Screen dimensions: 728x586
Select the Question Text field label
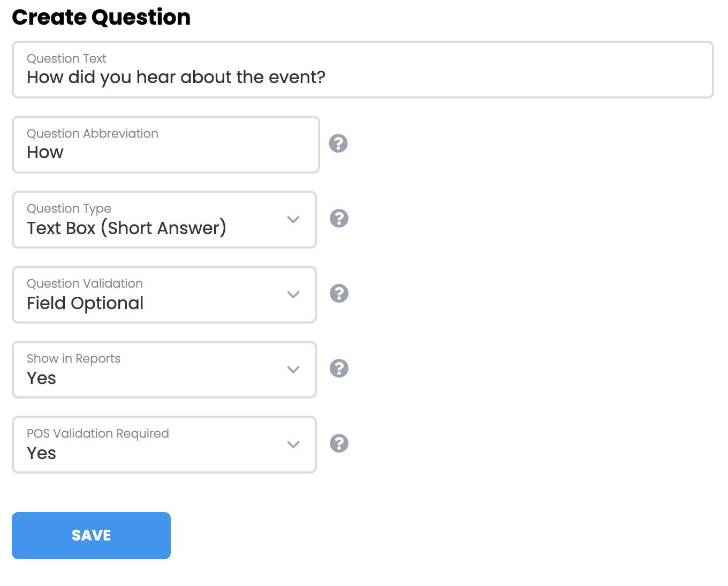pos(66,58)
